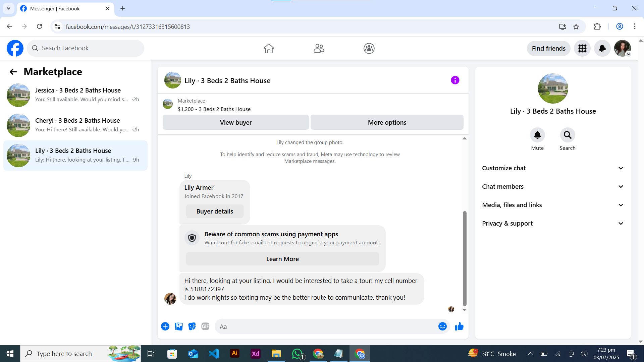This screenshot has height=362, width=644.
Task: Click the message scrollbar thumb
Action: point(465,258)
